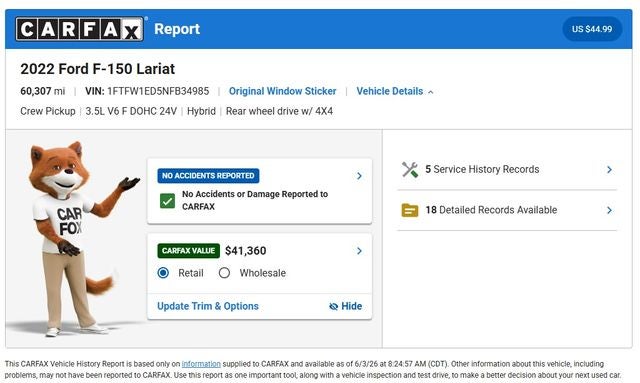
Task: Click the VIN number 1FTFW1ED5NFB34985
Action: pyautogui.click(x=158, y=91)
